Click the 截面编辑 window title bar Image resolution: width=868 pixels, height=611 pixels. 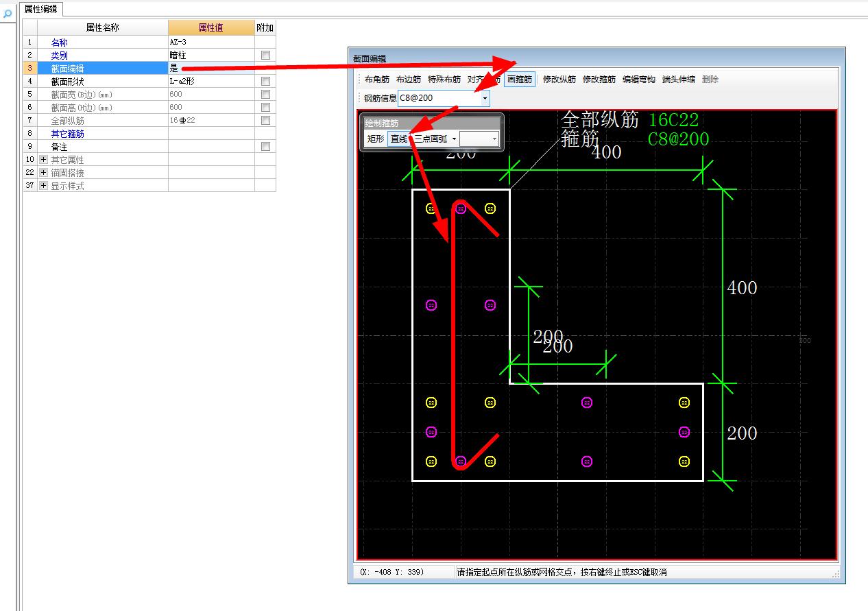pyautogui.click(x=596, y=59)
